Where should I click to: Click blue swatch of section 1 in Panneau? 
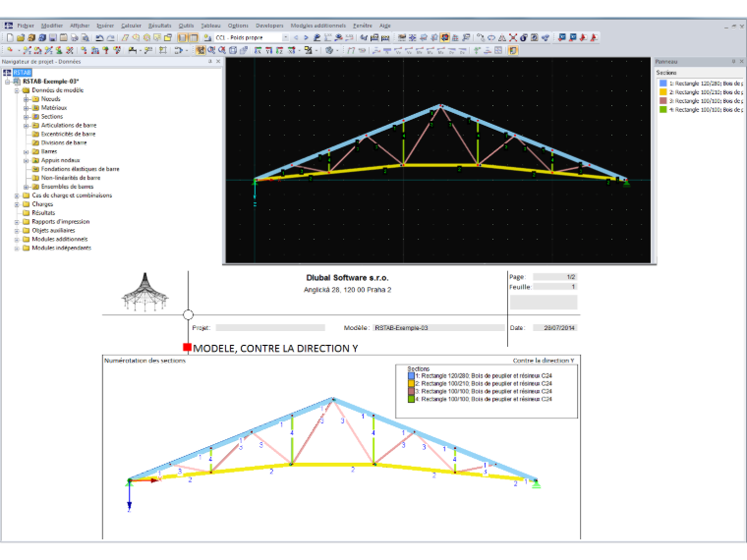(662, 84)
